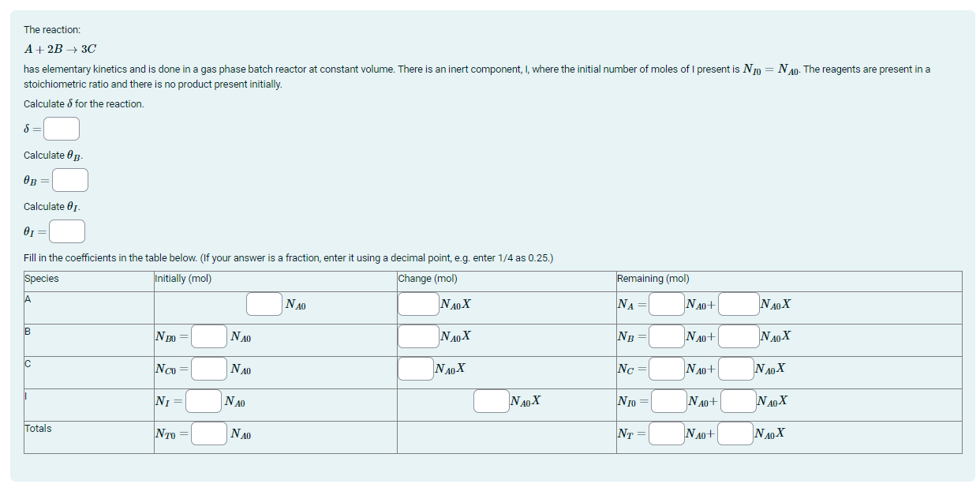
Task: Click the NT0 Totals coefficient box
Action: coord(208,433)
